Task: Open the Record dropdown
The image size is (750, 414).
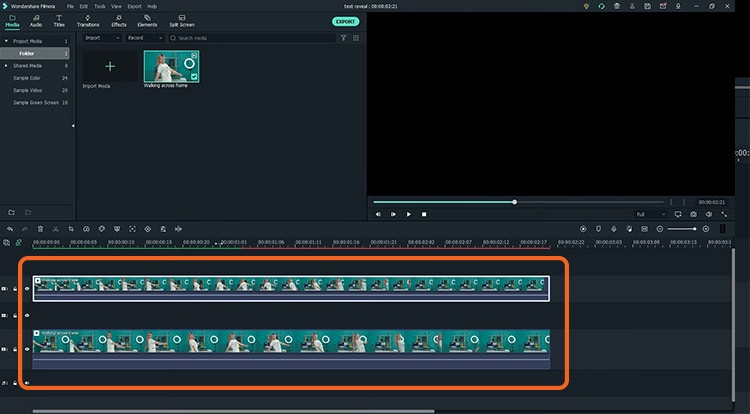Action: click(145, 38)
